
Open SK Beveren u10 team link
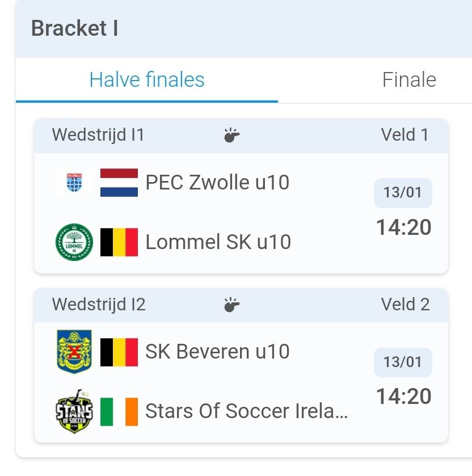click(x=217, y=352)
